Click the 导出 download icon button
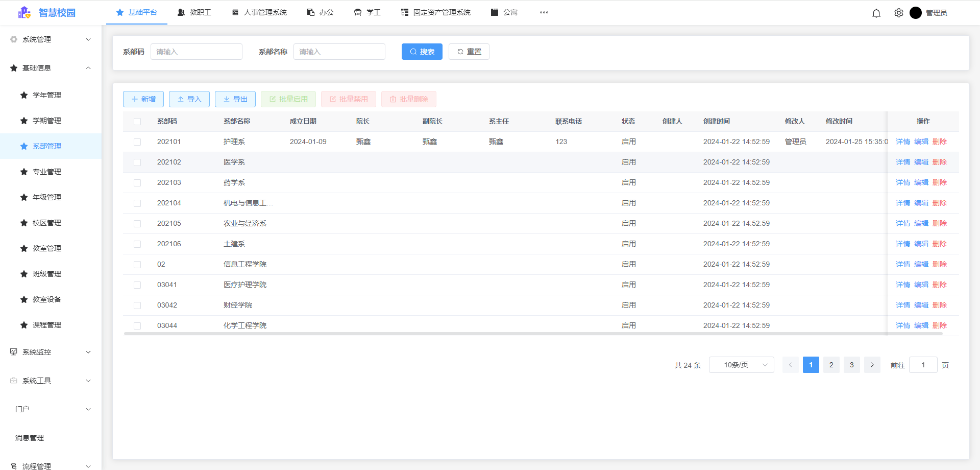This screenshot has width=980, height=470. (227, 99)
